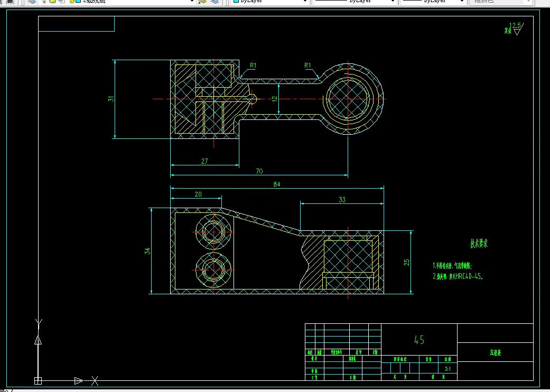Click the UCS X-axis arrow
550x392 pixels.
pos(79,381)
